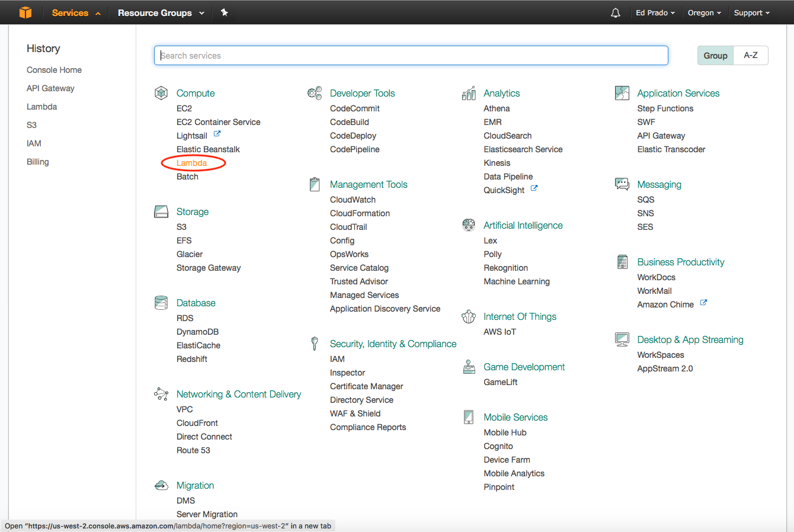Click the Messaging category icon
This screenshot has height=532, width=794.
tap(622, 184)
